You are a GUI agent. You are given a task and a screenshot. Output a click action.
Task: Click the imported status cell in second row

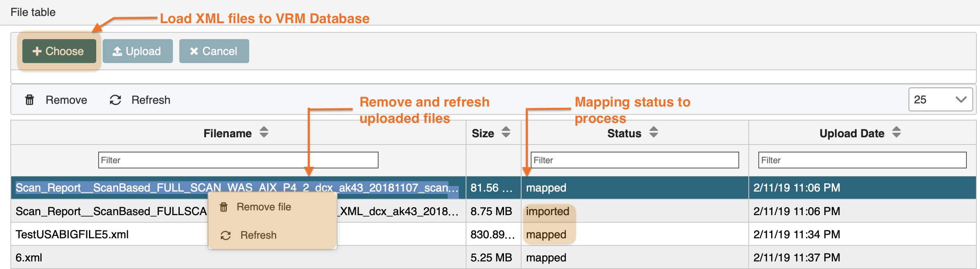click(x=548, y=212)
